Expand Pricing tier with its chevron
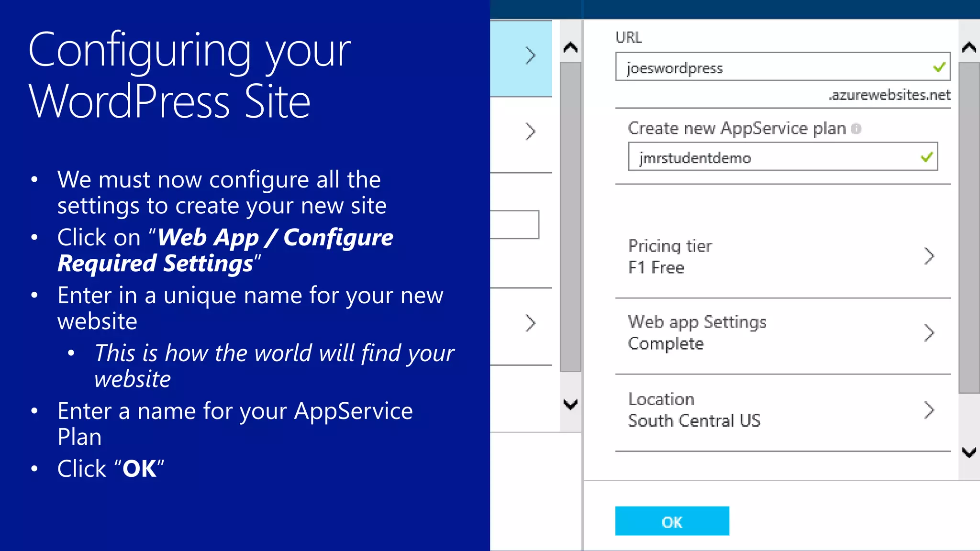The height and width of the screenshot is (551, 980). (x=929, y=256)
